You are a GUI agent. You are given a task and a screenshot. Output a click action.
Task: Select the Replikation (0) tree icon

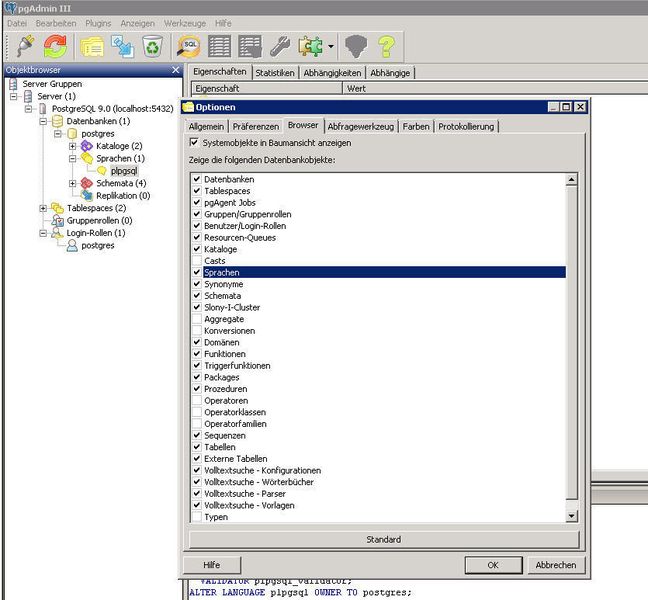click(86, 195)
